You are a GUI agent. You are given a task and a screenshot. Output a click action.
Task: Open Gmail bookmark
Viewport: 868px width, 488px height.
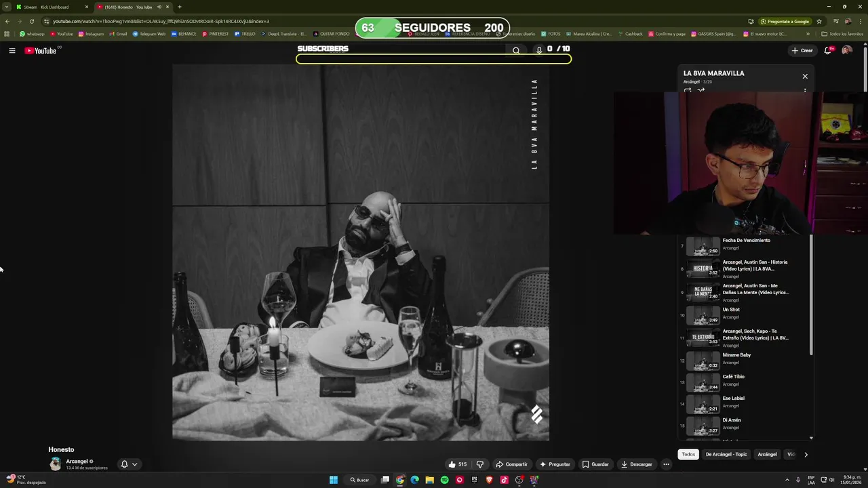tap(117, 34)
